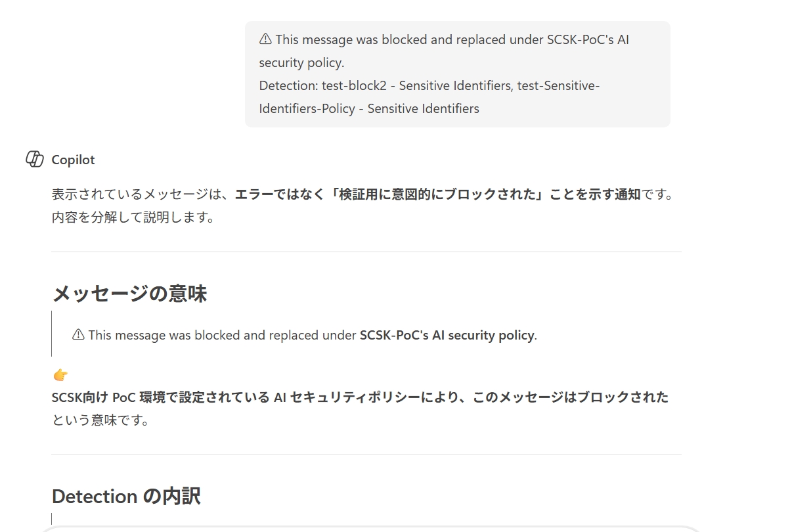Click the 内容を分解して説明します line
This screenshot has width=792, height=532.
[x=133, y=217]
